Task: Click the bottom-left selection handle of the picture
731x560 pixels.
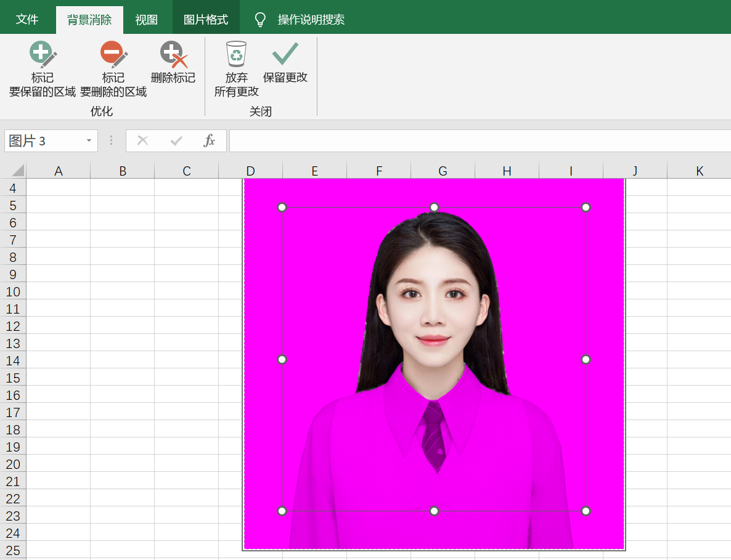Action: tap(282, 511)
